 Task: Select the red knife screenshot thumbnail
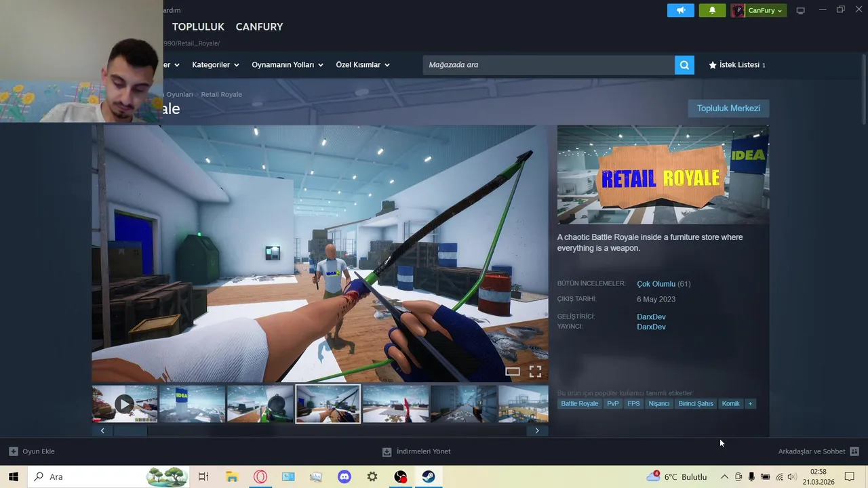(x=396, y=404)
